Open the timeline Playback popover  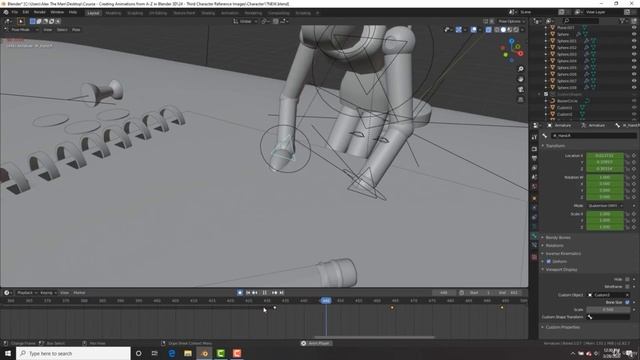click(x=27, y=293)
